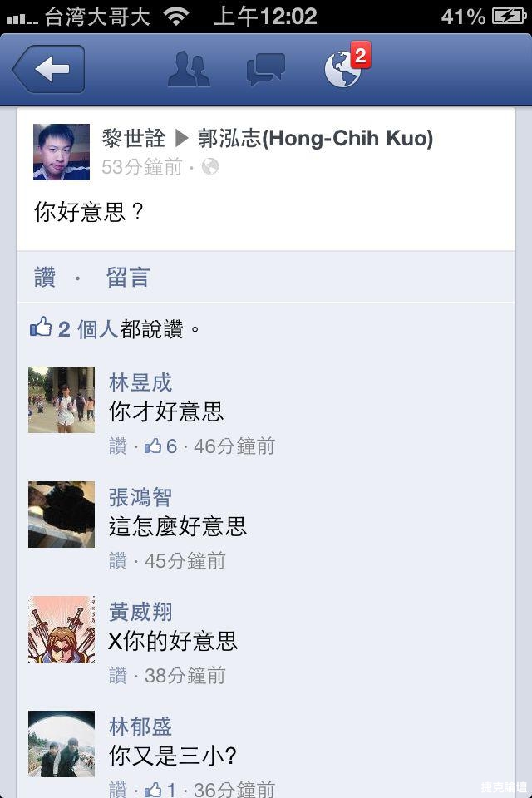Tap thumbs-up count 6 on 林昱成's comment
Screen dimensions: 532x798
click(x=161, y=446)
